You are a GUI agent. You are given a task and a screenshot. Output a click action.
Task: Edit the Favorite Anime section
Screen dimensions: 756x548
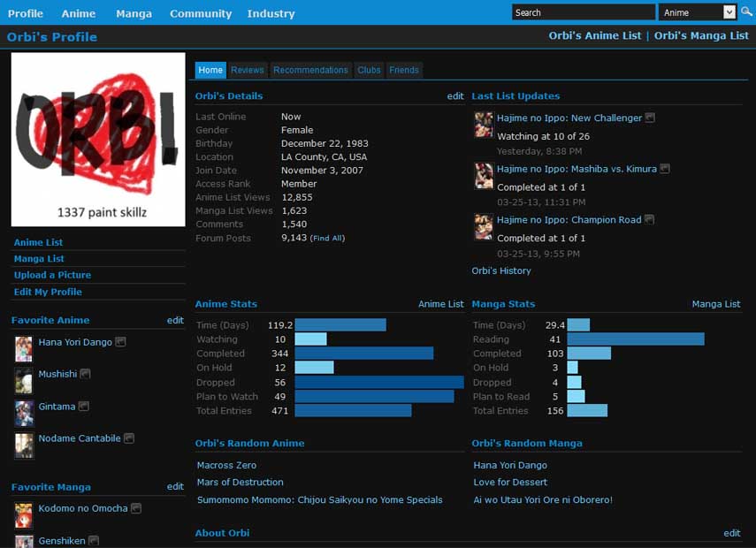point(175,320)
